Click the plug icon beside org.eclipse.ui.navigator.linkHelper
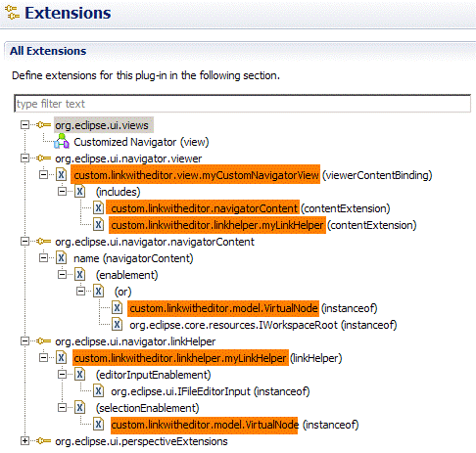This screenshot has width=476, height=453. click(44, 341)
